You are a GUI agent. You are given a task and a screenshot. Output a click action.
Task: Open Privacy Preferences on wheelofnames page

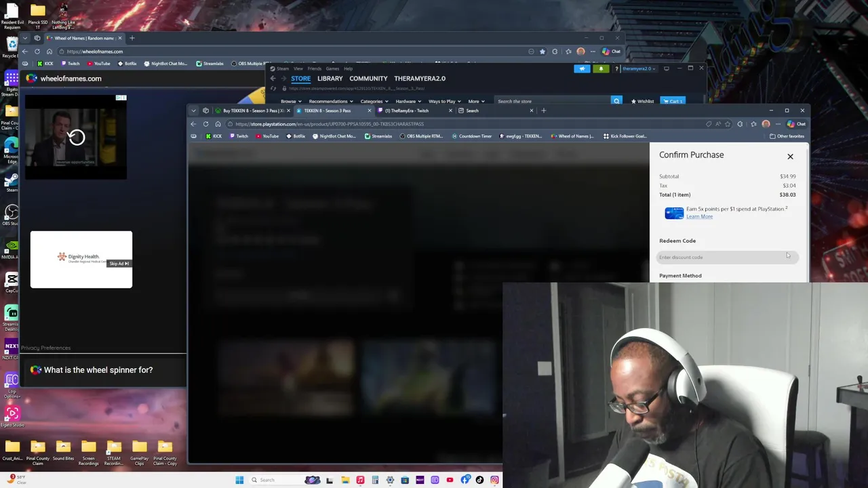[45, 348]
